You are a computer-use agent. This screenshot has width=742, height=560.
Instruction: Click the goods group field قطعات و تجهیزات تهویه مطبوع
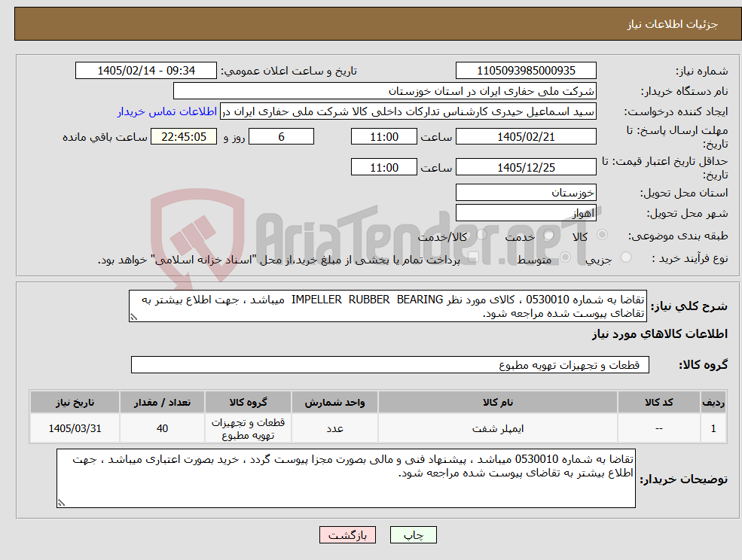point(390,364)
